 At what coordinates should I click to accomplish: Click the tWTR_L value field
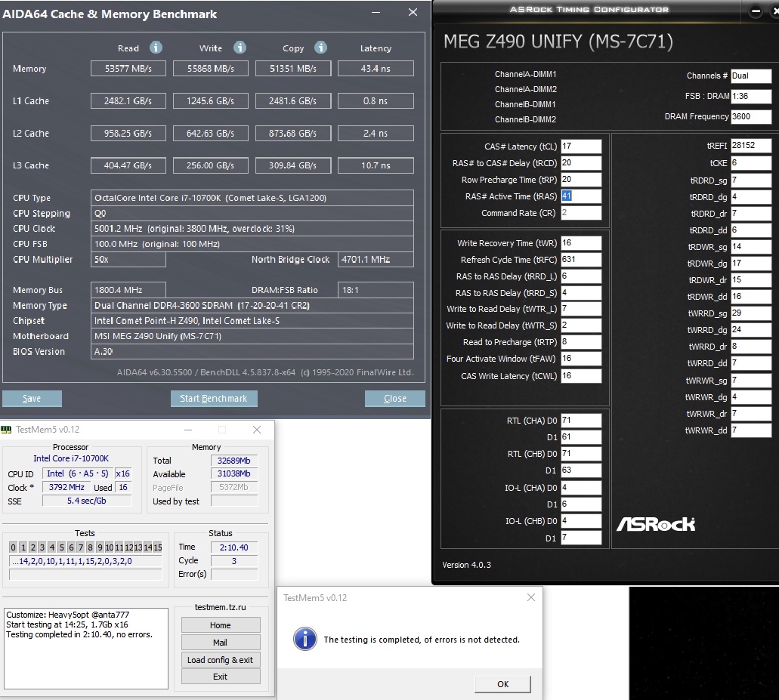581,309
